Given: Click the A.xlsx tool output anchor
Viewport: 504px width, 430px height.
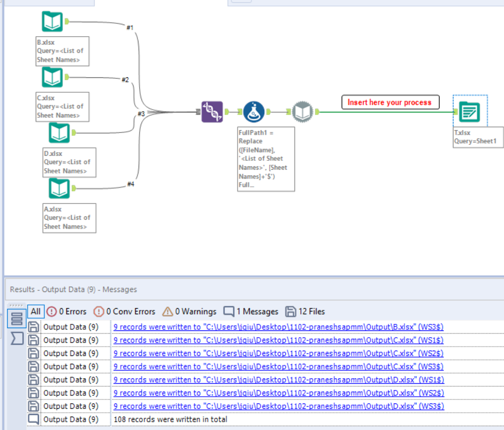Looking at the screenshot, I should 74,189.
